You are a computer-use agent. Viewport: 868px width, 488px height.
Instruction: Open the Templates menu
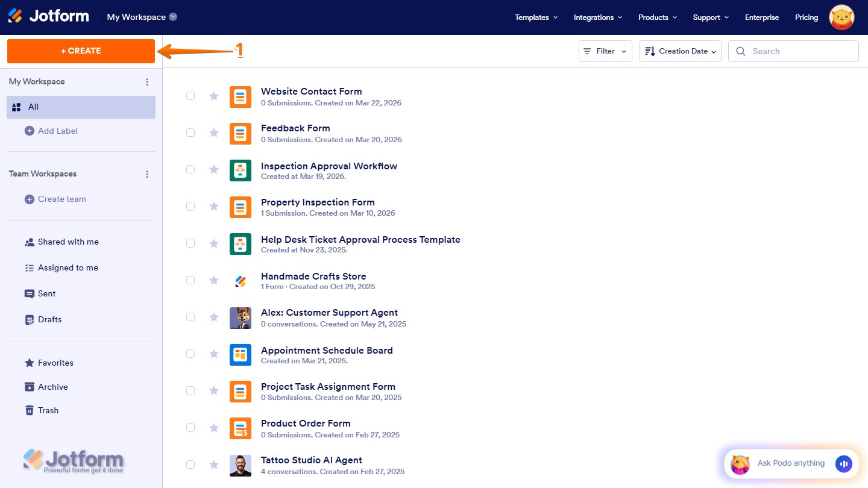pyautogui.click(x=535, y=17)
